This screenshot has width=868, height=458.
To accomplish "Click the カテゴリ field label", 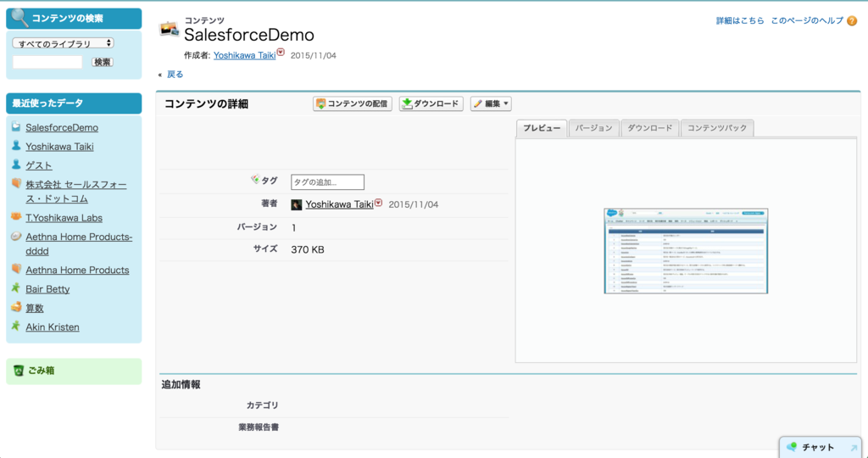I will point(263,405).
